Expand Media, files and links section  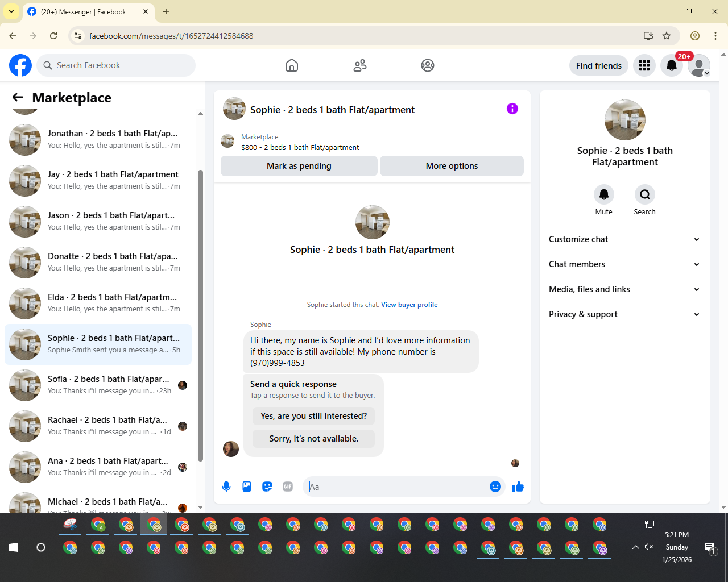tap(624, 289)
